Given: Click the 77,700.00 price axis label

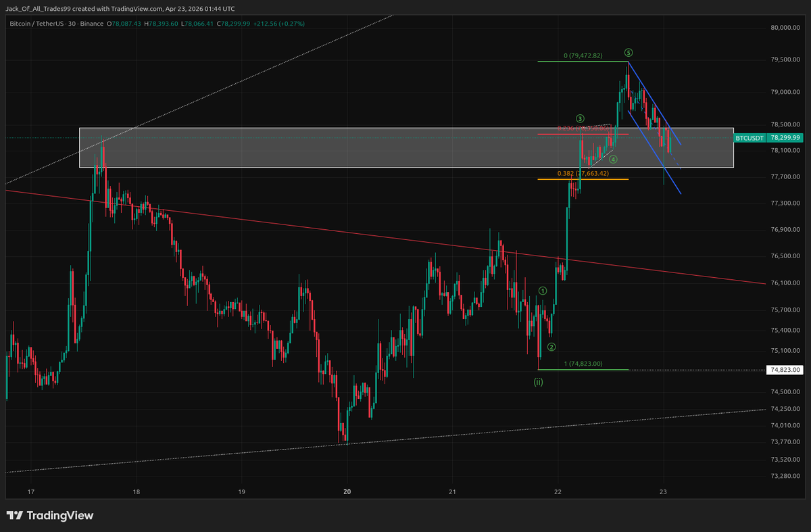Looking at the screenshot, I should pyautogui.click(x=785, y=177).
